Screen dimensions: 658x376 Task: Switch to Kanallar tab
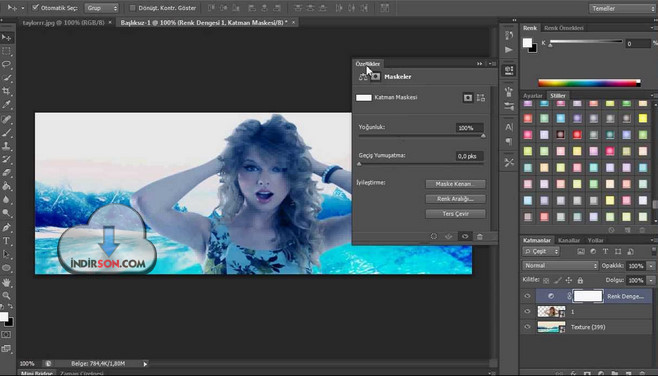tap(569, 240)
